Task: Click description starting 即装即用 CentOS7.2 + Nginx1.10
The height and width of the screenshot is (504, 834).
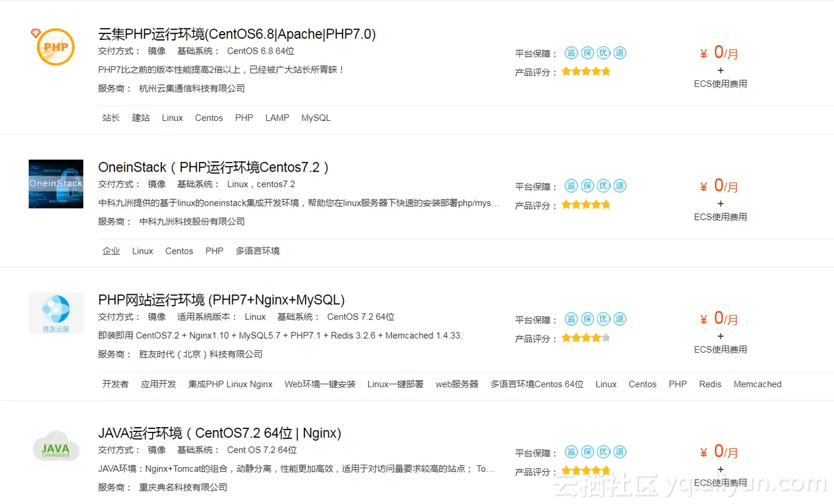Action: (280, 335)
